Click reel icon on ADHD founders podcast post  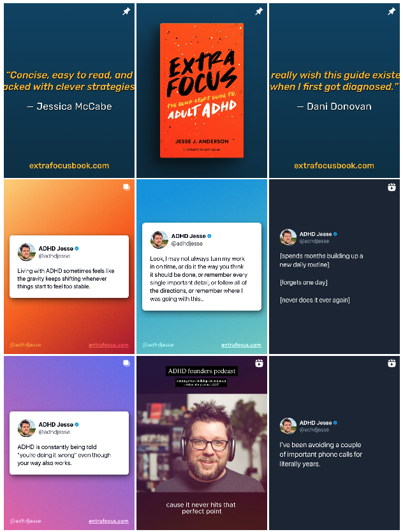coord(259,364)
